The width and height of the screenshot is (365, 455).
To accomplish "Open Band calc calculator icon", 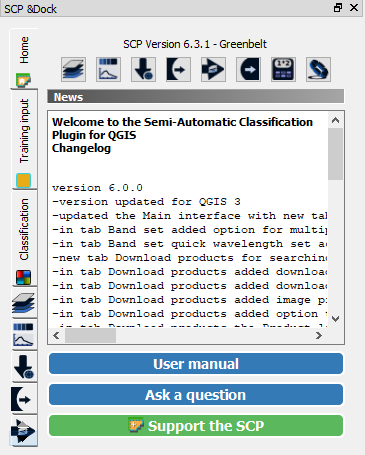I will click(283, 69).
